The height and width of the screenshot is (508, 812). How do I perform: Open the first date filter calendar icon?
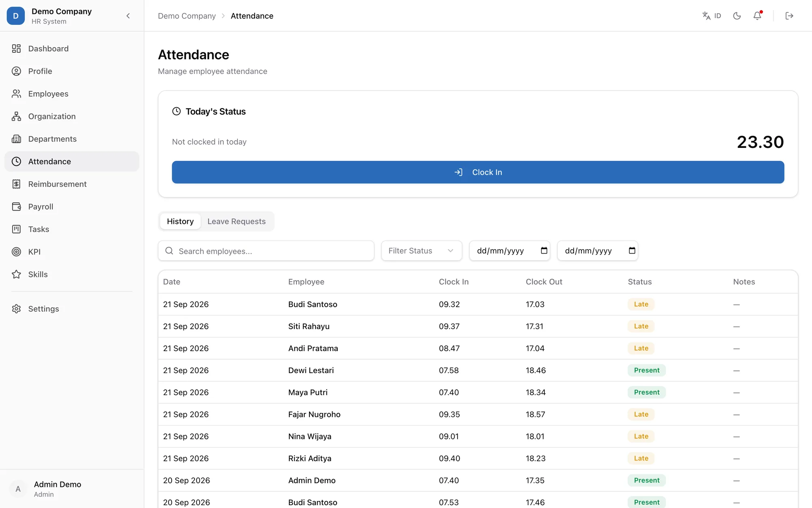[x=544, y=251]
